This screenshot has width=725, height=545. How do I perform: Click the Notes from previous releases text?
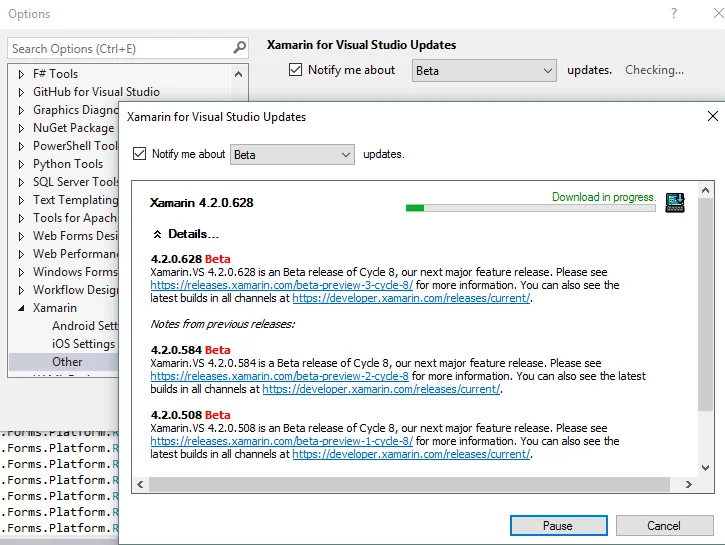pyautogui.click(x=222, y=324)
